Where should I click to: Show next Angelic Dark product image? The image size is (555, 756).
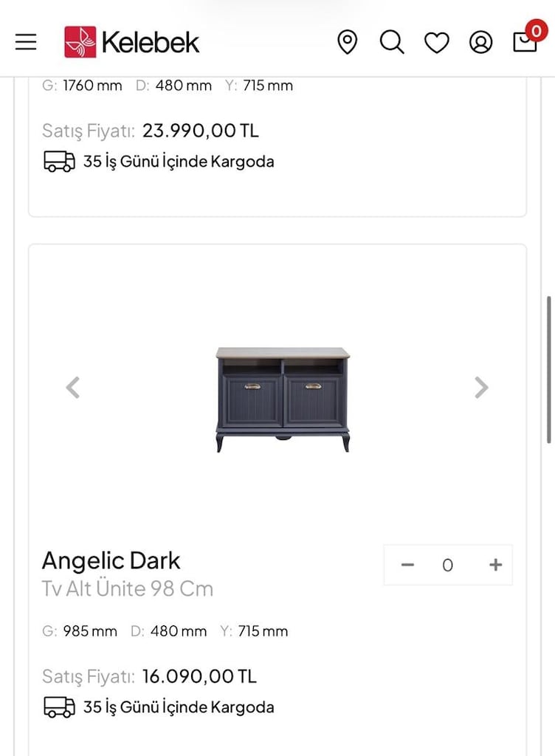click(481, 387)
